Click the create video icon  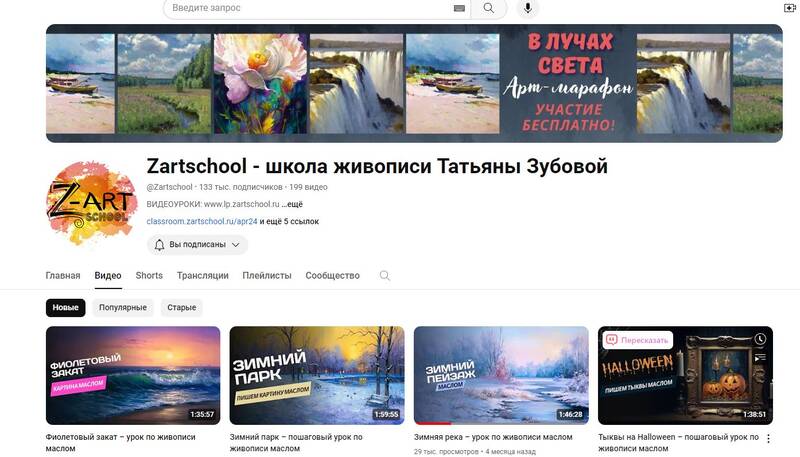coord(789,8)
